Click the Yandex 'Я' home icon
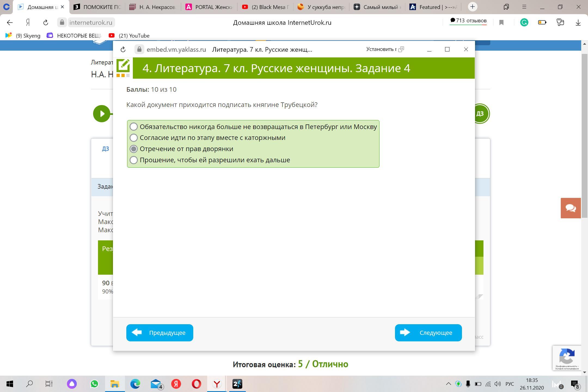The height and width of the screenshot is (392, 588). tap(28, 23)
